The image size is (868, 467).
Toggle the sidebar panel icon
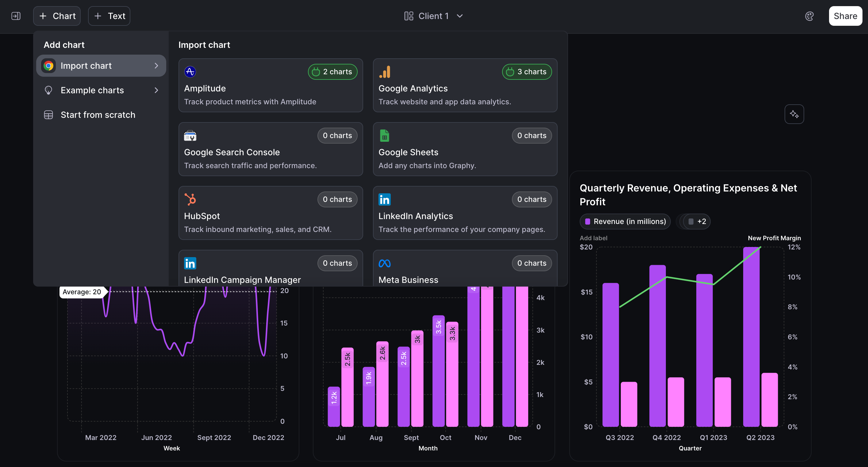click(x=16, y=16)
